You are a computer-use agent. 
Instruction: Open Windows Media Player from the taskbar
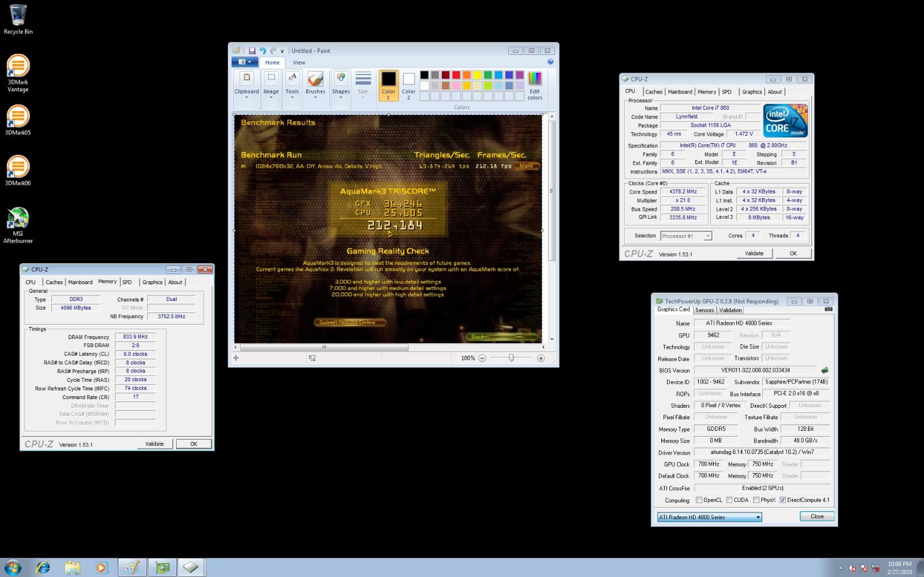102,567
